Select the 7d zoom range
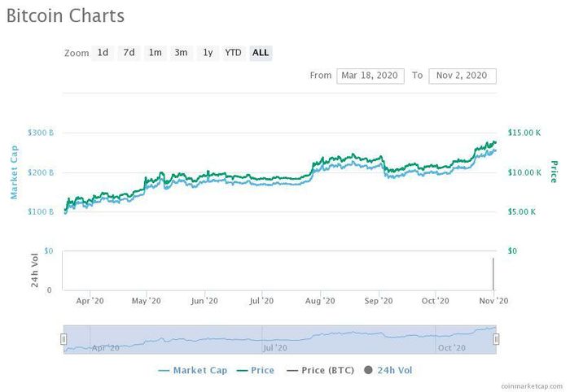This screenshot has height=392, width=570. tap(129, 53)
